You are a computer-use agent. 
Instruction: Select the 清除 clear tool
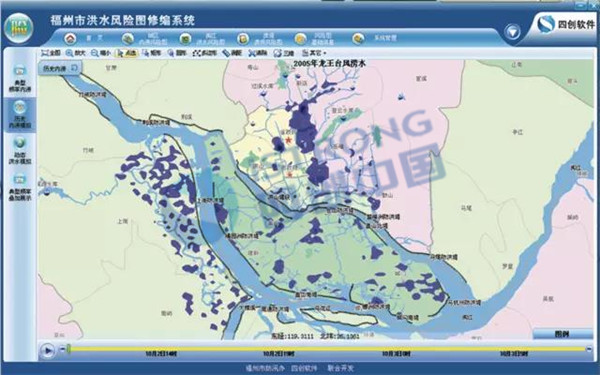(x=258, y=53)
